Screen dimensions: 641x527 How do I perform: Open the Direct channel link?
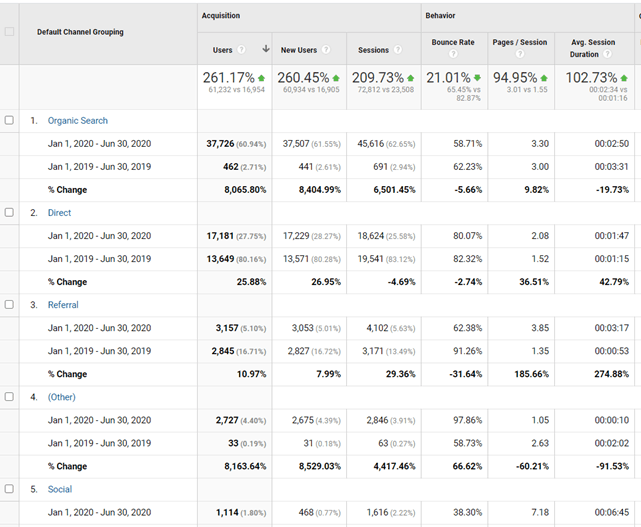tap(59, 213)
